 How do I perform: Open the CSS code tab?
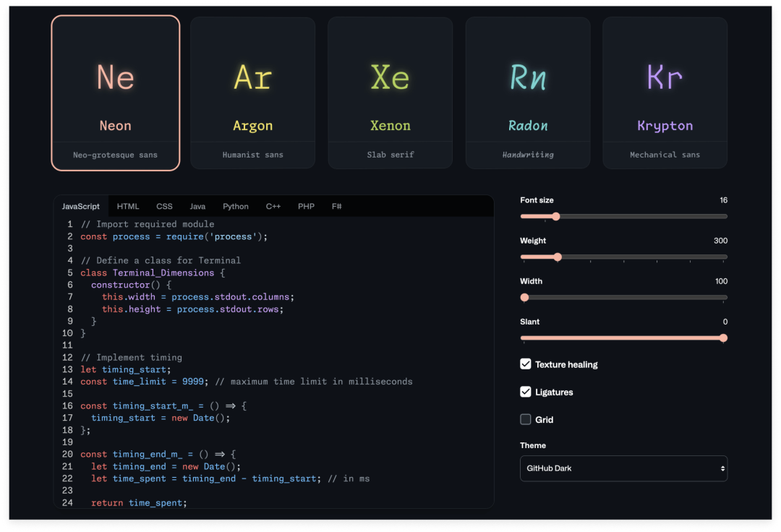coord(164,206)
